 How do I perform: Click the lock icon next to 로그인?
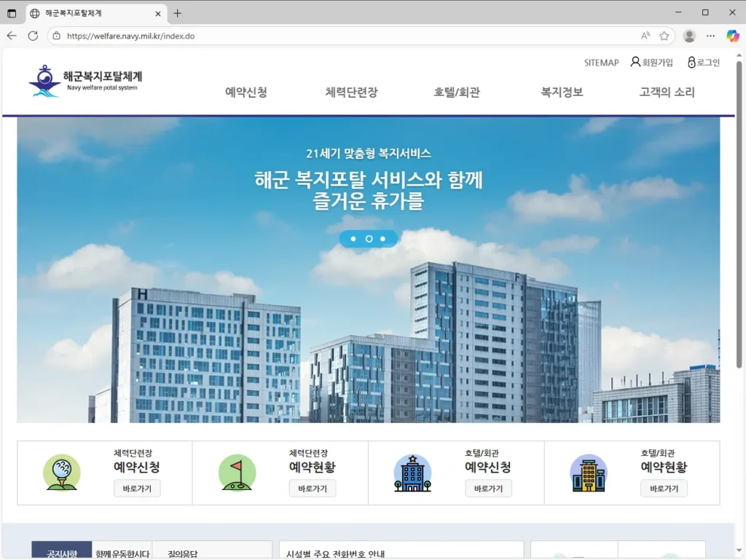[x=691, y=62]
